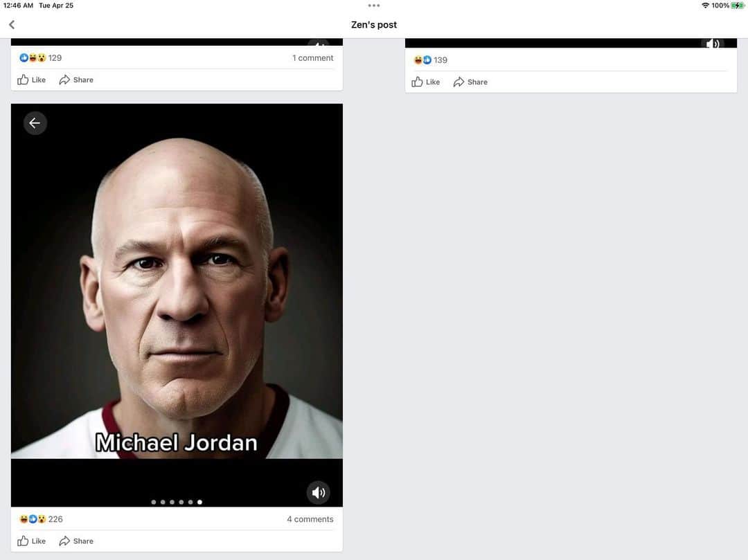The width and height of the screenshot is (748, 560).
Task: Open the 1 comment link
Action: coord(313,57)
